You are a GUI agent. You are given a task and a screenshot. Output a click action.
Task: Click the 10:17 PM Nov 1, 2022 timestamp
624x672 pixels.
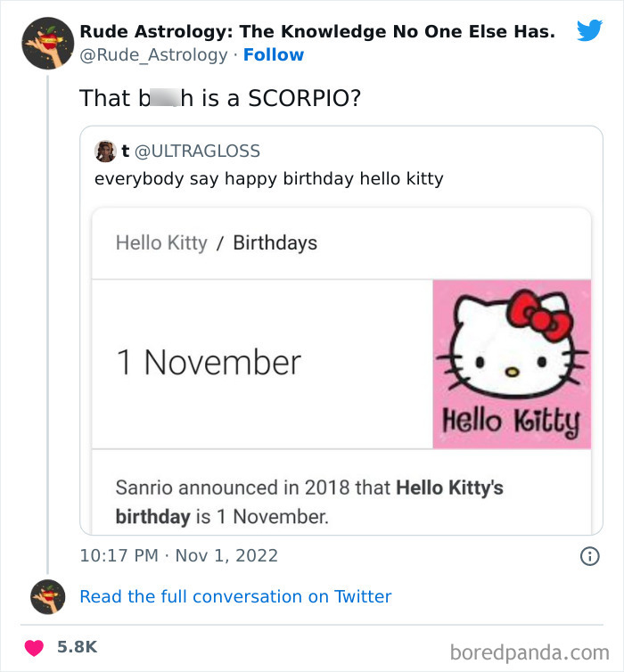click(178, 555)
